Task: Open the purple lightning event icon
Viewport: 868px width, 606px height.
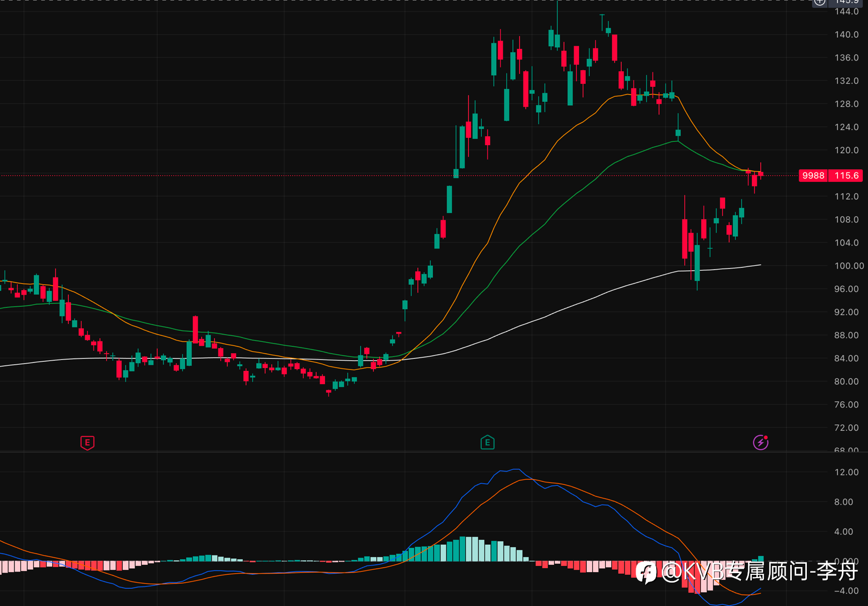Action: 760,443
